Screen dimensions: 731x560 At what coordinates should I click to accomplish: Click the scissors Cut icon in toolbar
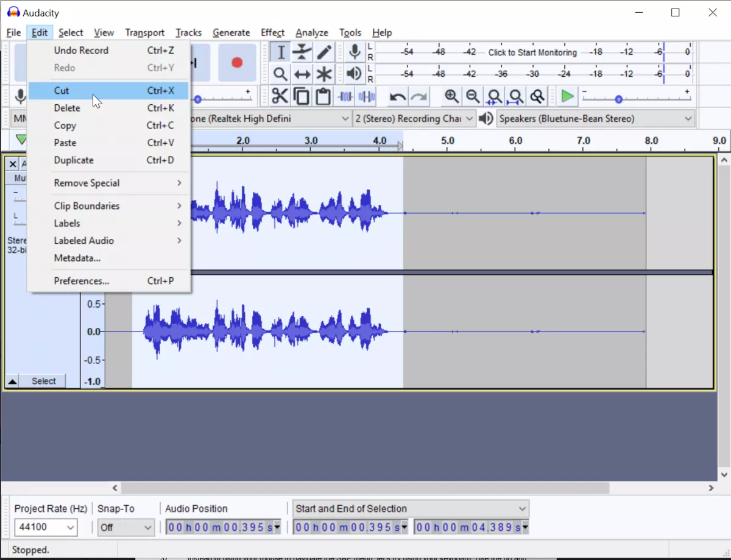click(280, 96)
